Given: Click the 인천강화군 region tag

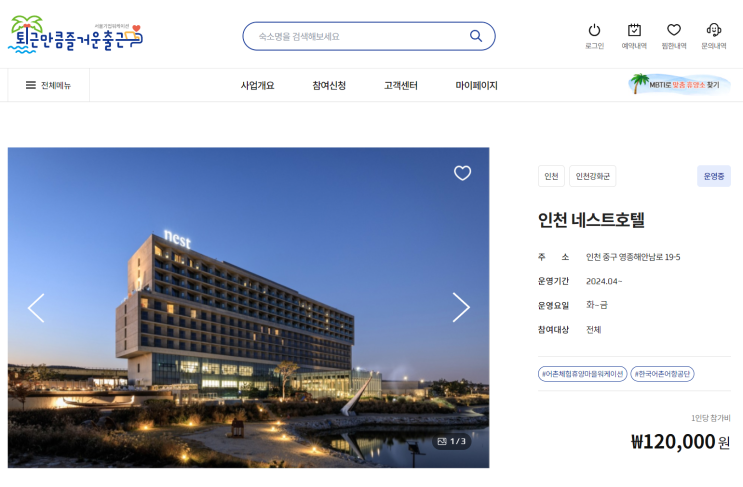Looking at the screenshot, I should point(592,176).
